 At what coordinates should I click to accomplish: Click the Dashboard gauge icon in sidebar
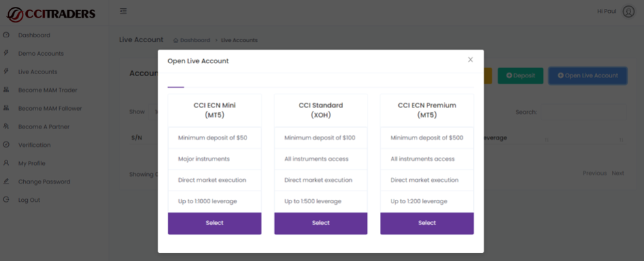pos(6,35)
